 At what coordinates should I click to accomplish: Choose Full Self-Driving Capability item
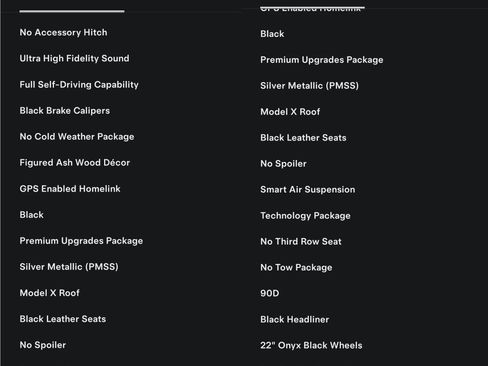pos(79,85)
